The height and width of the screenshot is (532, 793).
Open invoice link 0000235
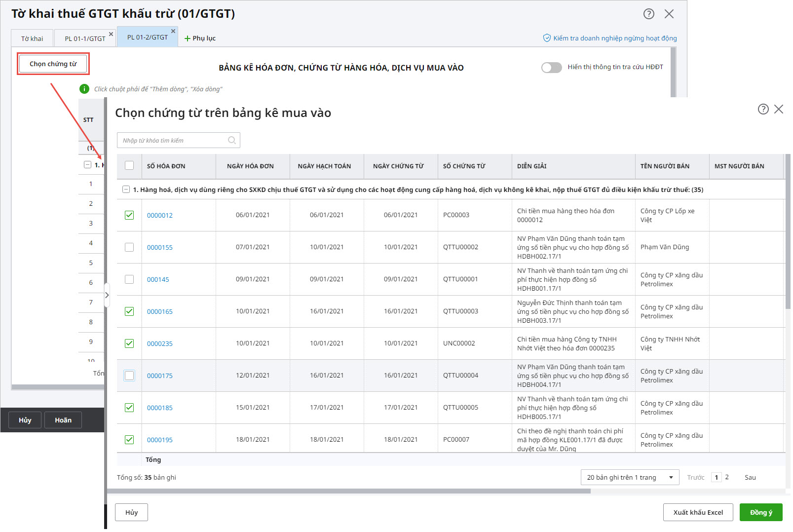(160, 343)
